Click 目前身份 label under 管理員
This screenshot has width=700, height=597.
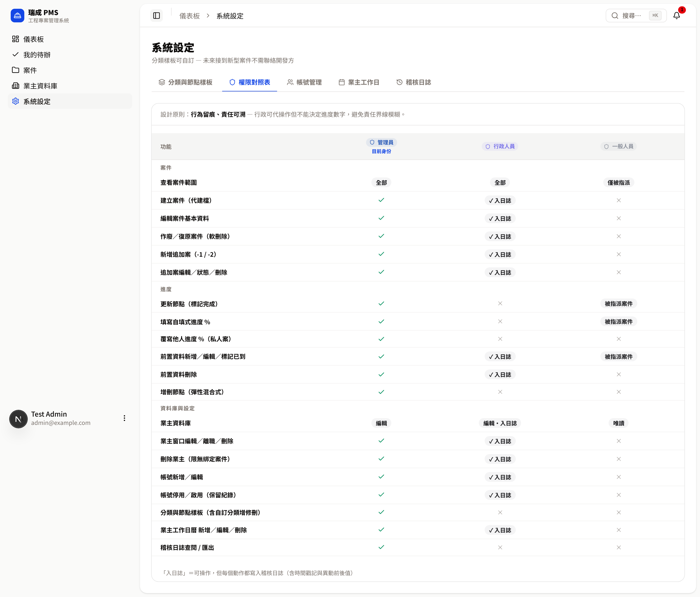pos(381,151)
